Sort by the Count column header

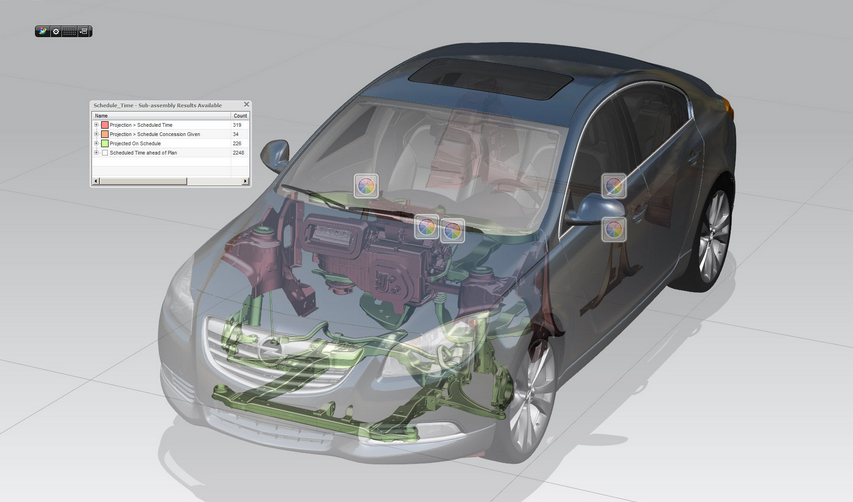pos(240,116)
